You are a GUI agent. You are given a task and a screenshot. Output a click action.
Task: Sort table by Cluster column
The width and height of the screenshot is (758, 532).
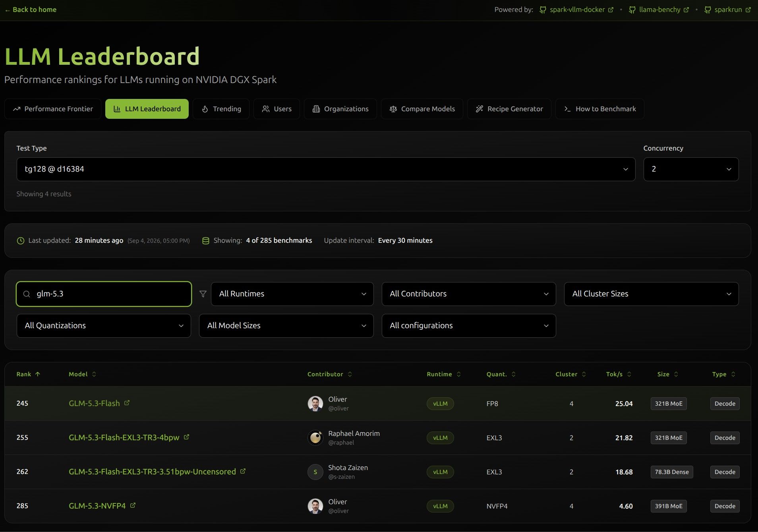[570, 374]
